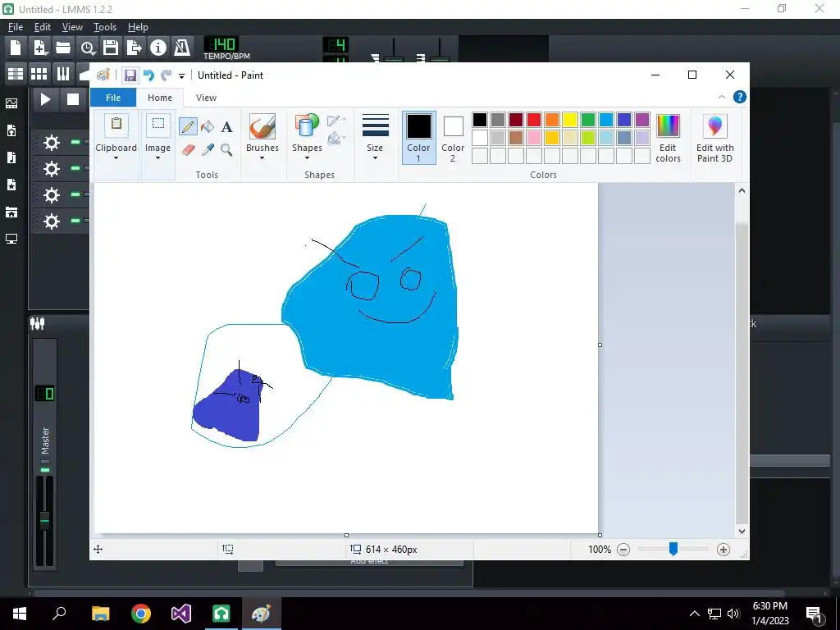Open LMMS Tools menu
Viewport: 840px width, 630px height.
pyautogui.click(x=105, y=27)
